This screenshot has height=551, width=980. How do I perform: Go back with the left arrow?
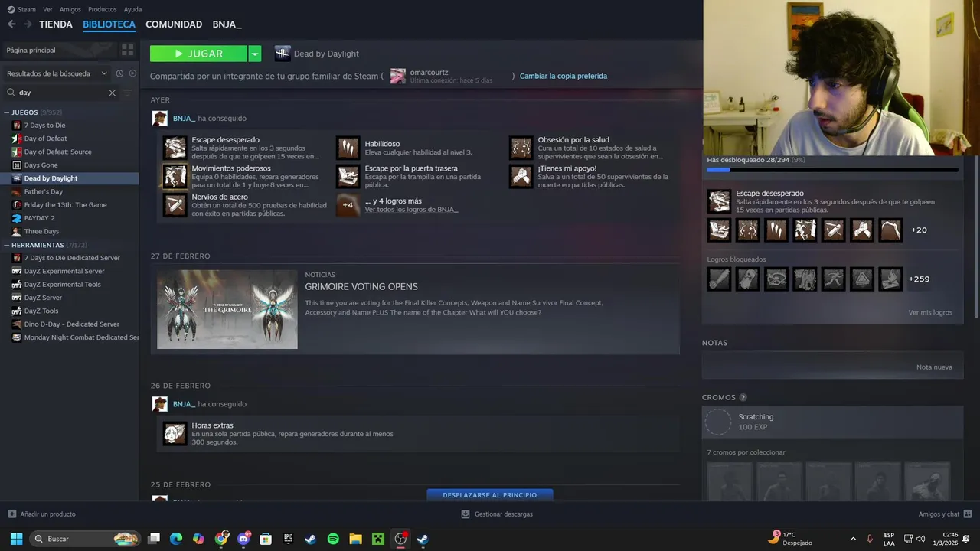(11, 24)
